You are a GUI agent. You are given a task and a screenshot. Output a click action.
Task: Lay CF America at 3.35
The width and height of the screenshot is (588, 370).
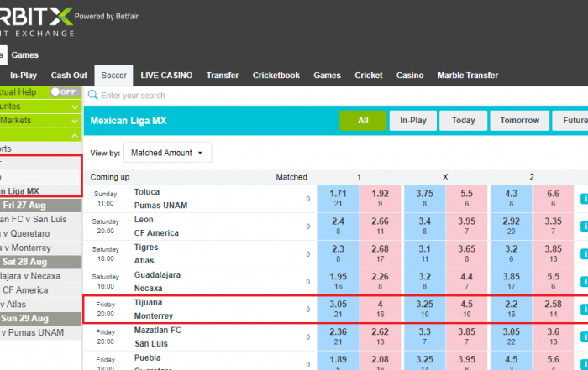click(x=553, y=227)
